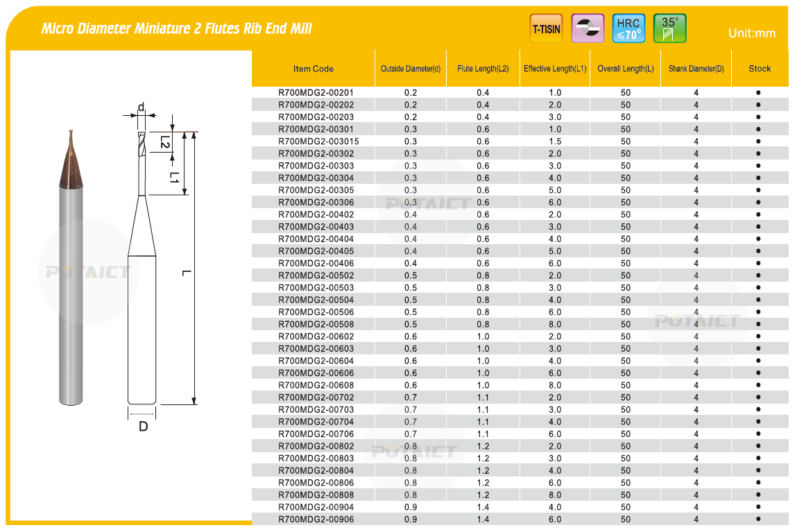Select item code R700MDG2-00608
The width and height of the screenshot is (797, 532).
point(316,385)
